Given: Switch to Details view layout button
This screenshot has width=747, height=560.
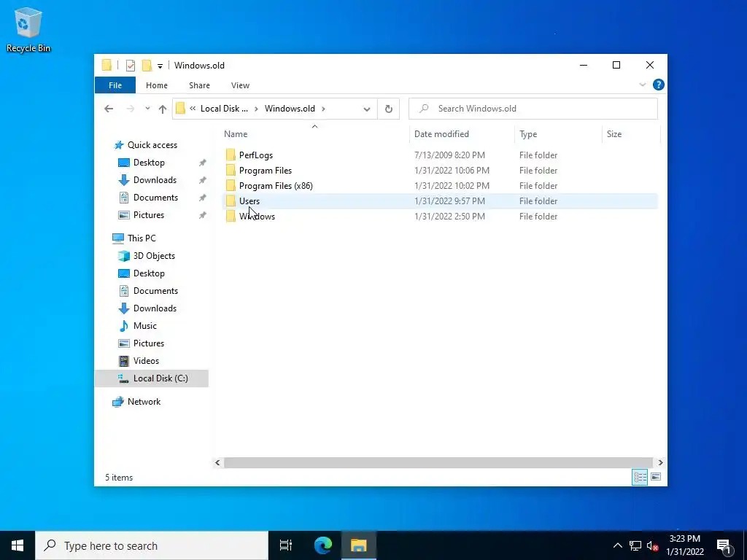Looking at the screenshot, I should click(640, 477).
